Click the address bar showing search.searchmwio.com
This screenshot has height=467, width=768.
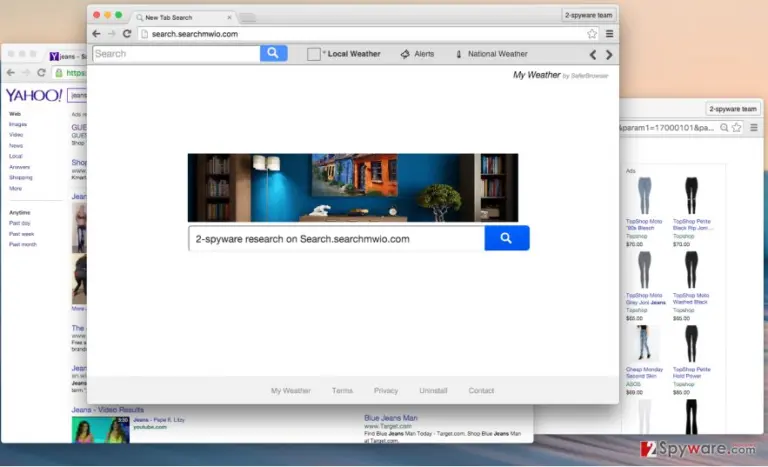pos(362,34)
